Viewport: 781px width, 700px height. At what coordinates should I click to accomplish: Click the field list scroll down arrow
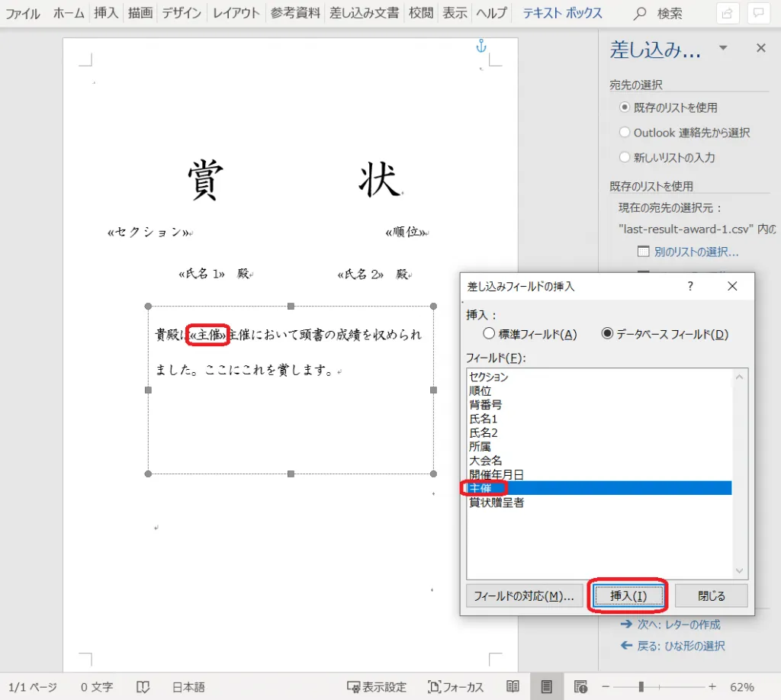738,570
